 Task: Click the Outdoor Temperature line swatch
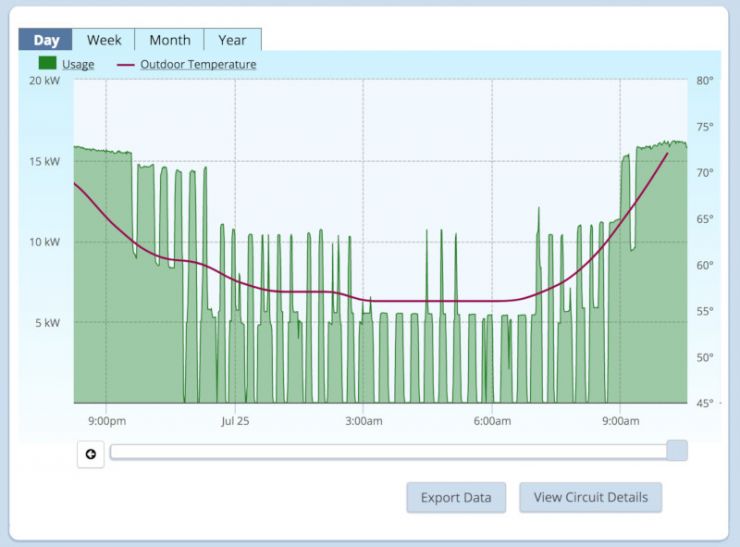pos(126,65)
